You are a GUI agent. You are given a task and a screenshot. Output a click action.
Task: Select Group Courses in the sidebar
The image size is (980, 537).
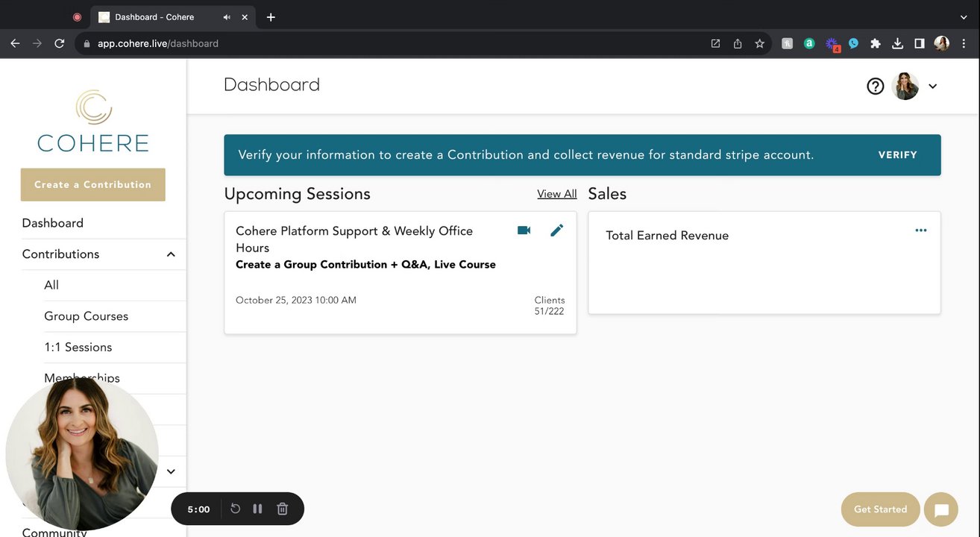click(86, 316)
